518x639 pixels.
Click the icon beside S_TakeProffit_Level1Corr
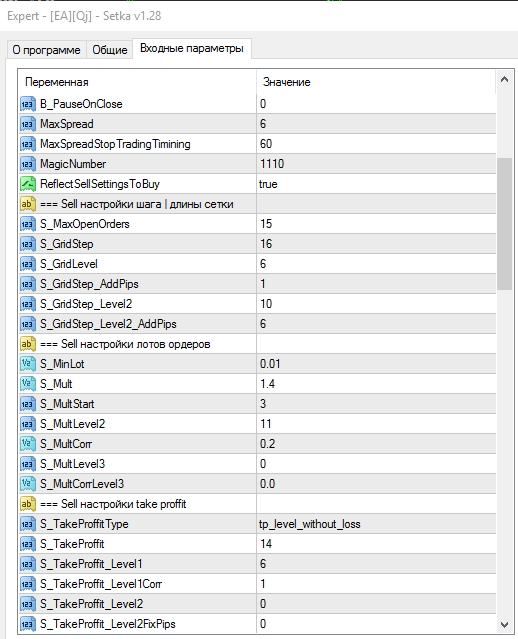tap(28, 584)
